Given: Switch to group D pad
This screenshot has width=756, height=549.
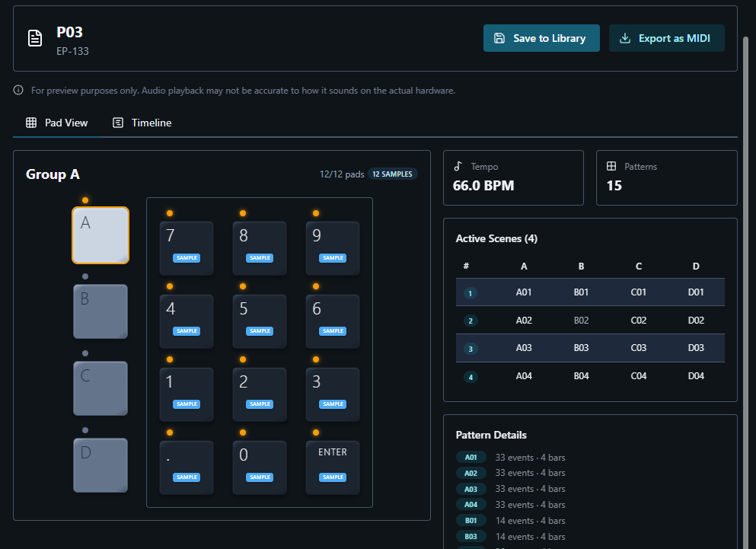Looking at the screenshot, I should tap(100, 464).
